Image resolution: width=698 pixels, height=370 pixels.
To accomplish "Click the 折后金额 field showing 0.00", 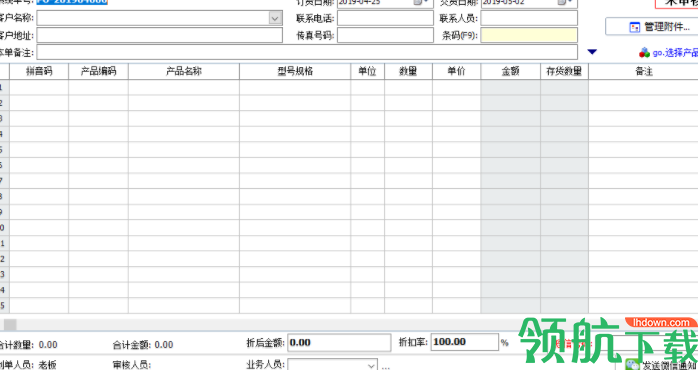I will click(x=339, y=342).
